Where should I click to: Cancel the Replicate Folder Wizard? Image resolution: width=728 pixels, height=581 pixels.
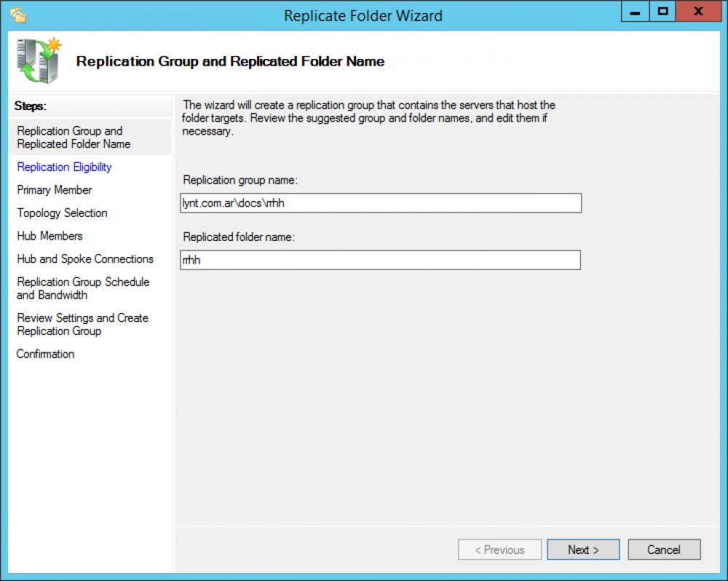click(x=663, y=550)
